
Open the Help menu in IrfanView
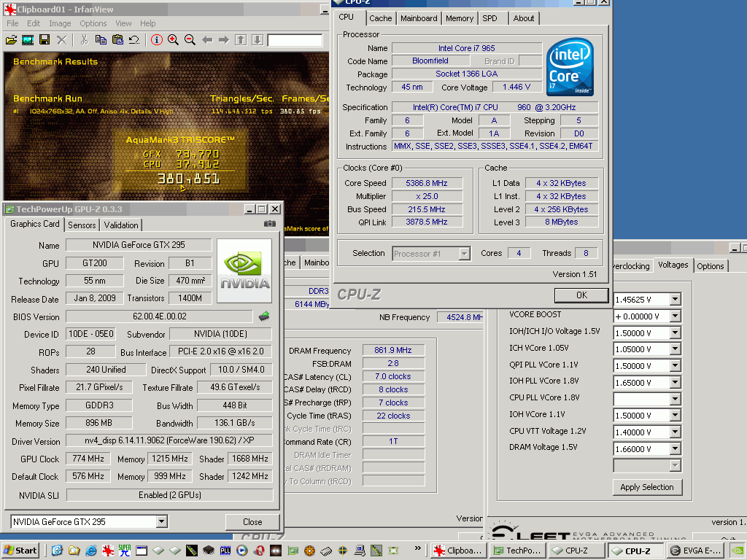click(x=147, y=23)
